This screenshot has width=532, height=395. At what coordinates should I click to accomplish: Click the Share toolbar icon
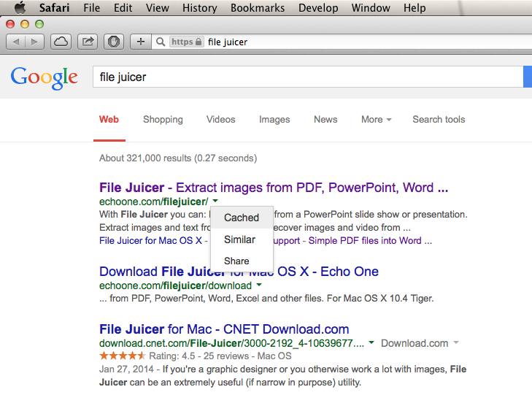click(88, 42)
